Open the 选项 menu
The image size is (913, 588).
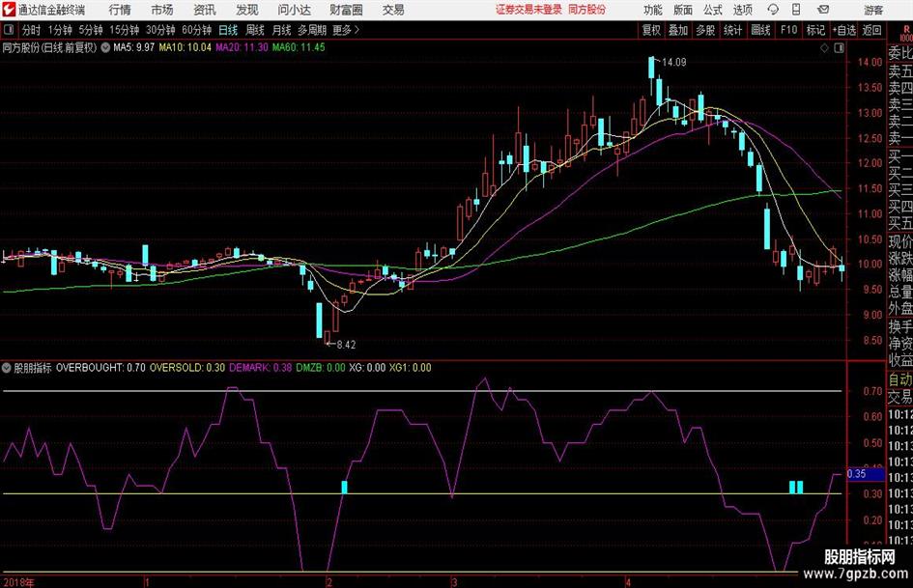tap(742, 10)
